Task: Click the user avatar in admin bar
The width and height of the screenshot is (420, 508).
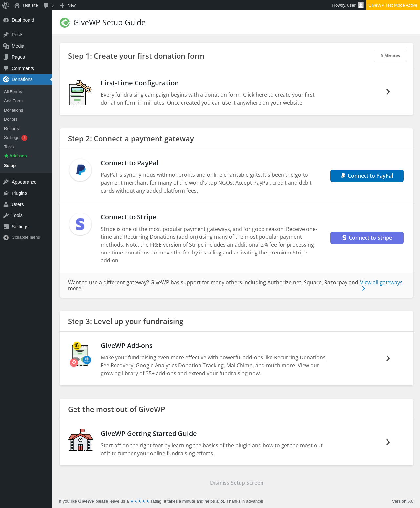Action: click(361, 5)
